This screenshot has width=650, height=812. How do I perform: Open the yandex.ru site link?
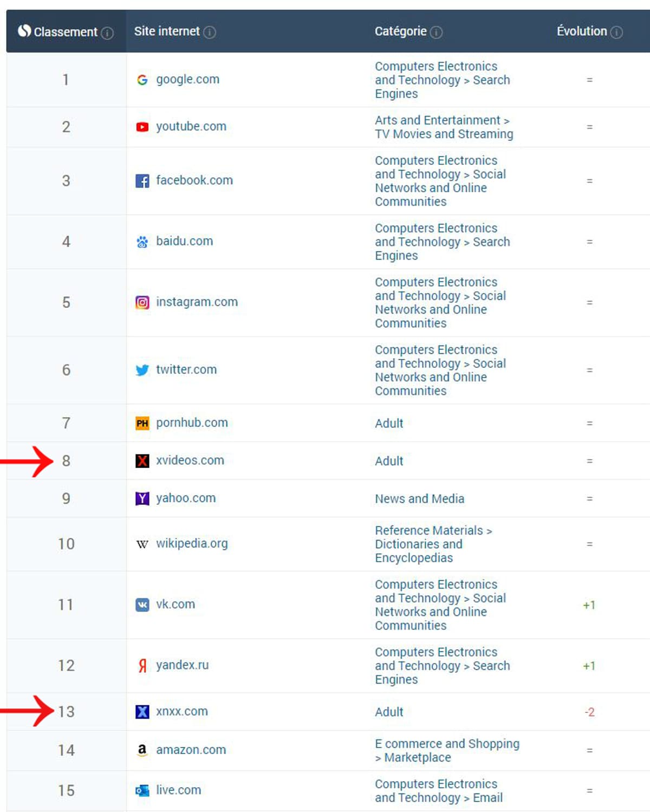[182, 665]
